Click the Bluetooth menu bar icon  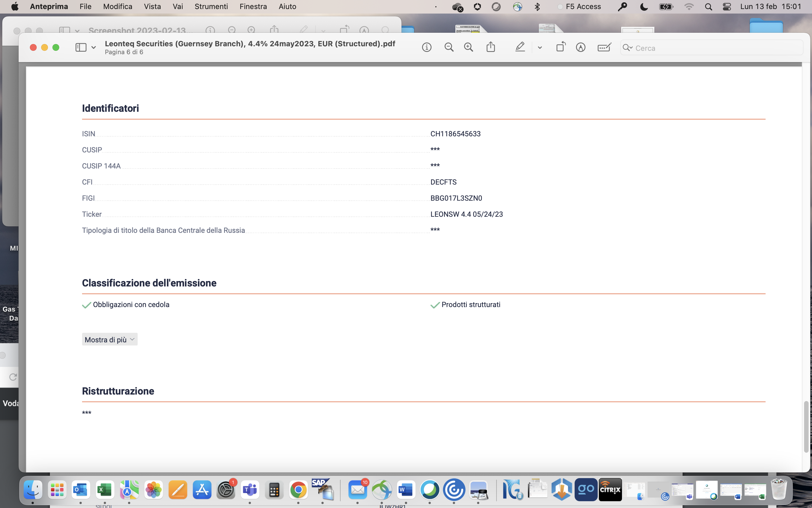(x=537, y=7)
